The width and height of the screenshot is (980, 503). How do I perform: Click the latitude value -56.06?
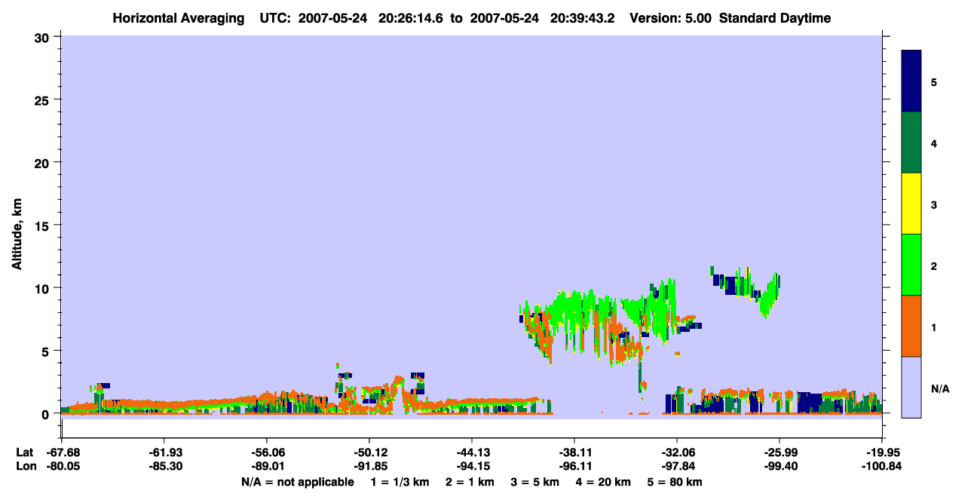pos(267,452)
